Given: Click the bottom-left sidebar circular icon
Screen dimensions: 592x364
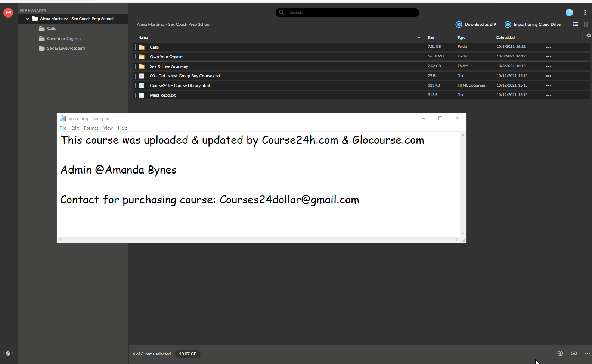Looking at the screenshot, I should coord(8,354).
